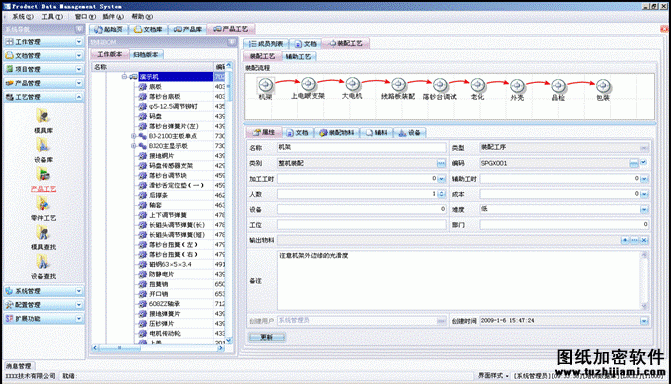Click the ellipsis button in 类别 field
Image resolution: width=671 pixels, height=384 pixels.
tap(441, 163)
